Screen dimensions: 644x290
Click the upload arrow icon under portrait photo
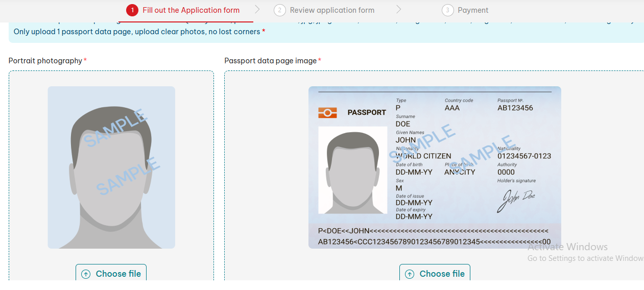coord(86,274)
